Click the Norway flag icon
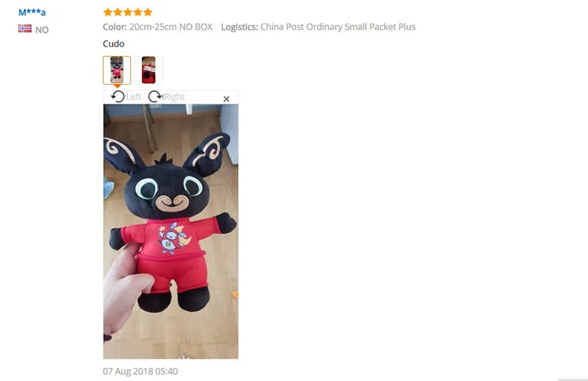 (25, 29)
